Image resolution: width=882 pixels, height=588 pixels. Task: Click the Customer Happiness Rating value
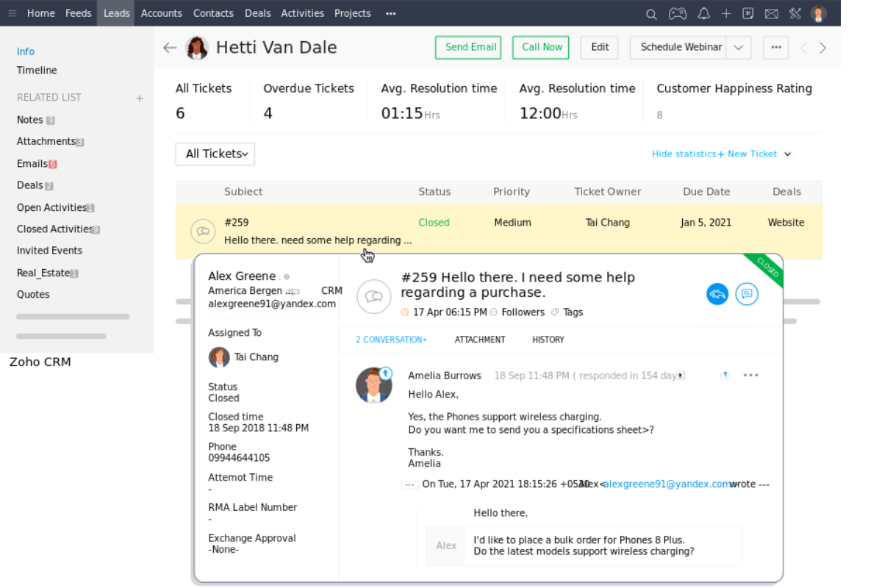coord(659,115)
